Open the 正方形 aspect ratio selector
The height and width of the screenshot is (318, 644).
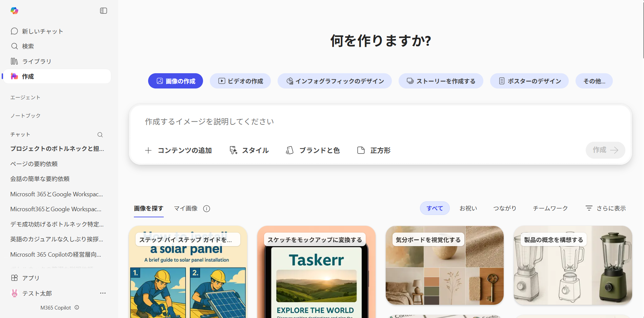tap(374, 150)
